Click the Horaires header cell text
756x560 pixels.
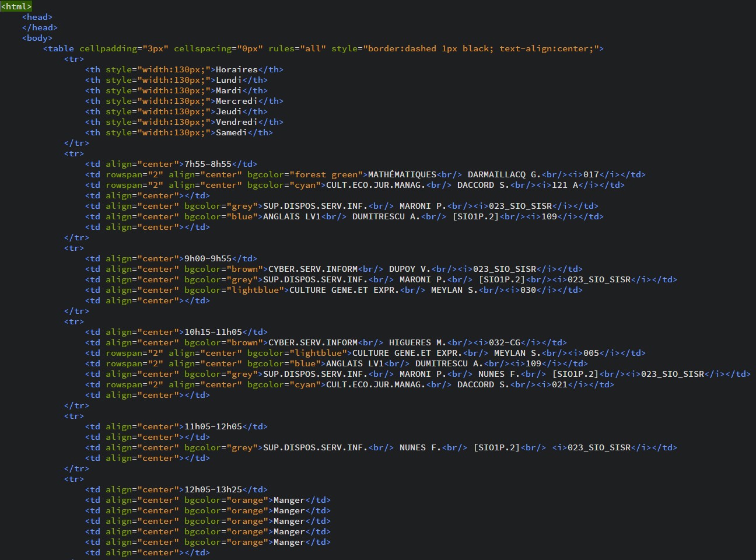pos(237,69)
